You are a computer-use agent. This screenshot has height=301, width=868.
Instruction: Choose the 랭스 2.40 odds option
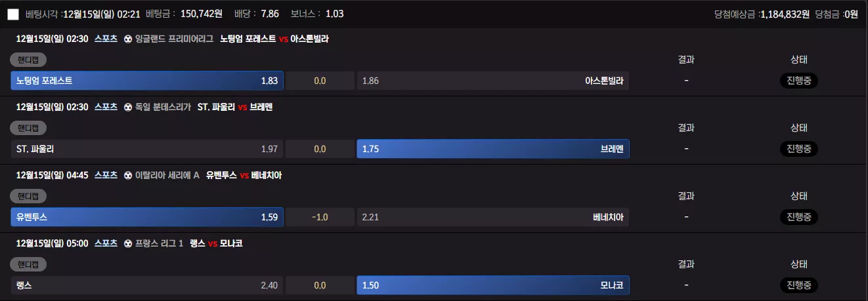click(147, 285)
